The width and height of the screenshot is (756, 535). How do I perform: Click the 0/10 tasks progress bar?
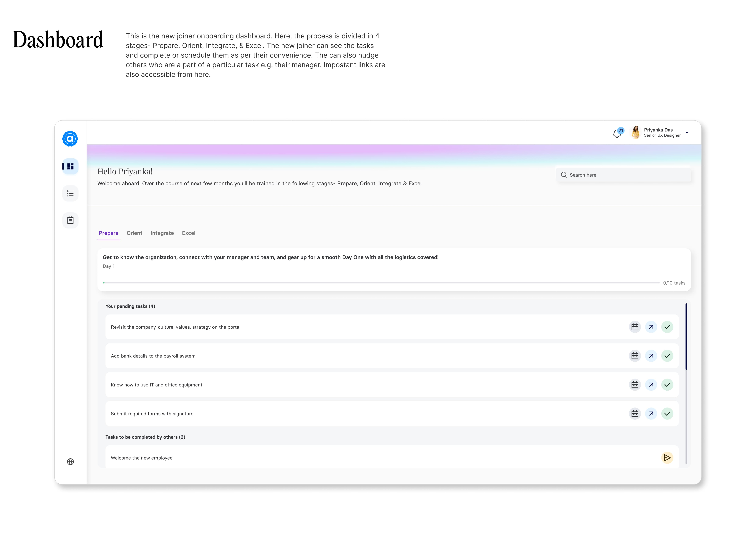click(x=381, y=283)
